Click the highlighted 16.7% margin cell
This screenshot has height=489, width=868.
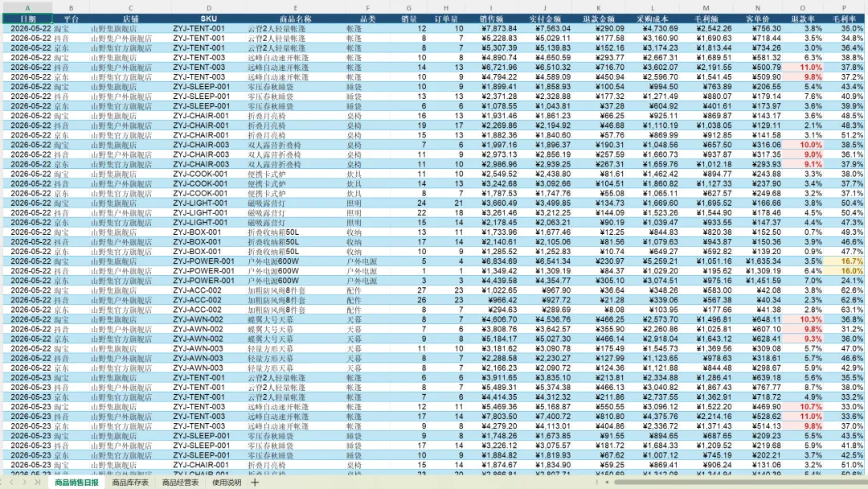tap(844, 261)
